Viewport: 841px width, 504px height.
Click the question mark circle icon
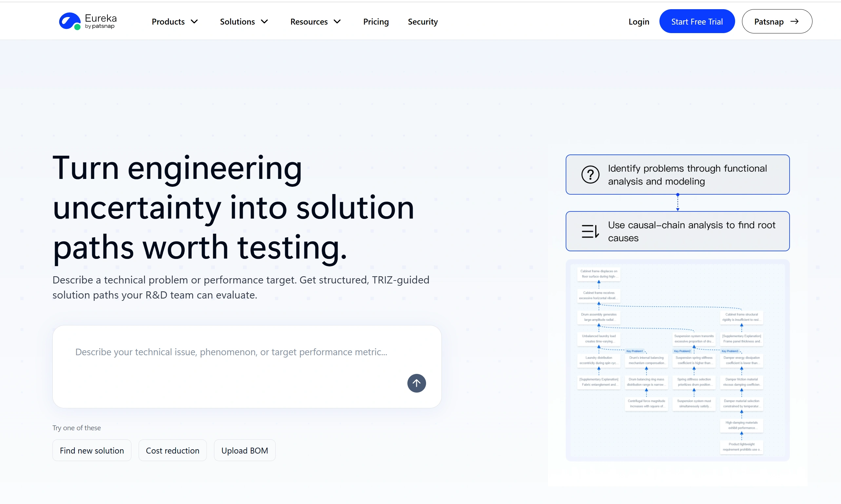590,175
